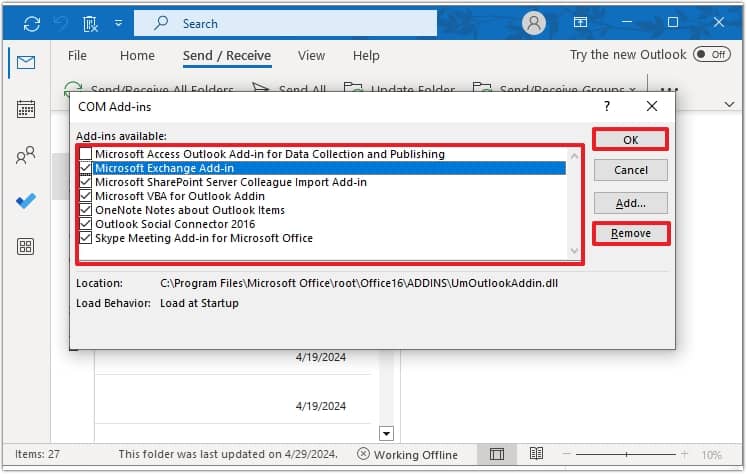The width and height of the screenshot is (747, 474).
Task: Collapse the ribbon with the chevron
Action: pos(729,104)
